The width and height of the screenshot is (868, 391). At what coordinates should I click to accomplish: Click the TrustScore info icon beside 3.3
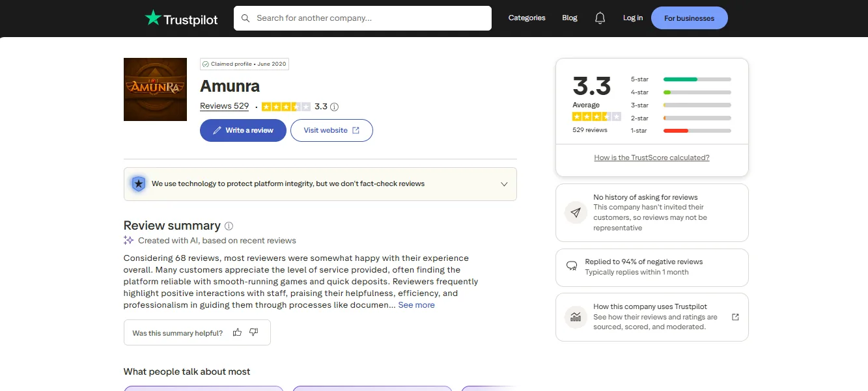point(335,107)
